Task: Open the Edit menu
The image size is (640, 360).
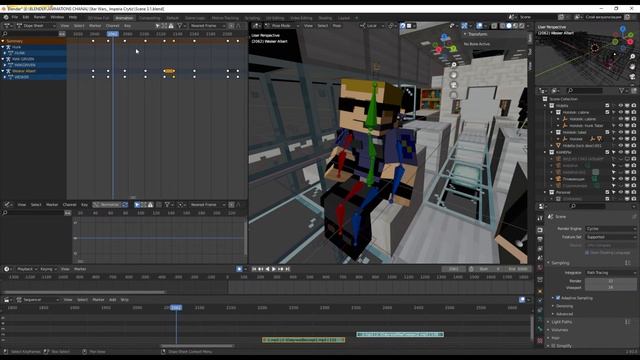Action: 26,18
